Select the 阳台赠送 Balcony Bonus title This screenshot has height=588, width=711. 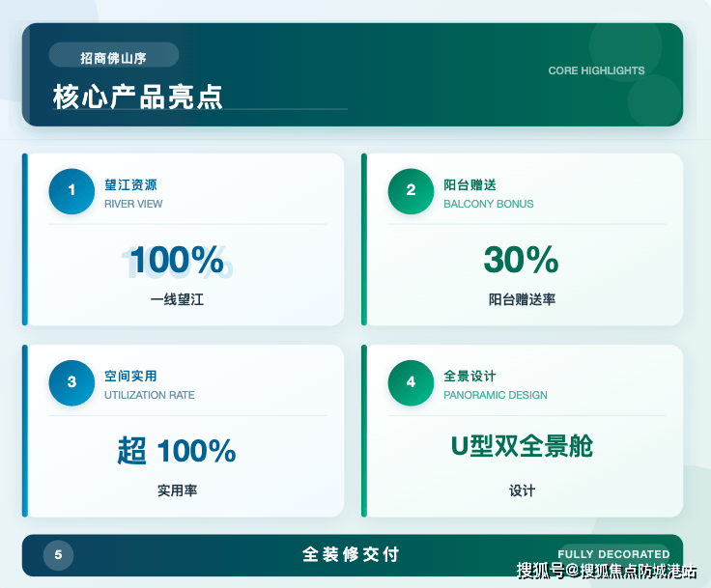pyautogui.click(x=470, y=184)
